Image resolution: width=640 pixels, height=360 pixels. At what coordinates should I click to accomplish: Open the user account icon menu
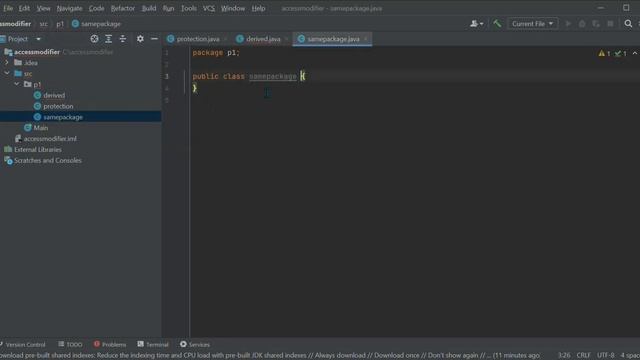(476, 24)
